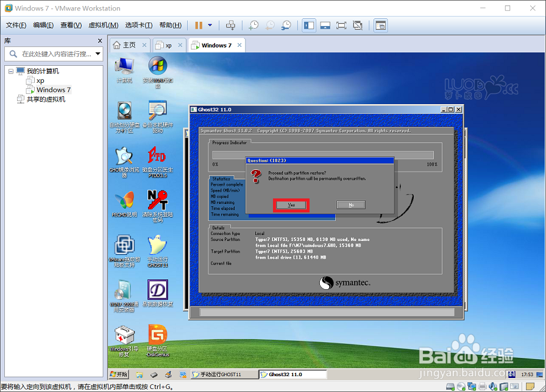Image resolution: width=546 pixels, height=392 pixels.
Task: Collapse the 我的计算机 tree node
Action: (x=11, y=71)
